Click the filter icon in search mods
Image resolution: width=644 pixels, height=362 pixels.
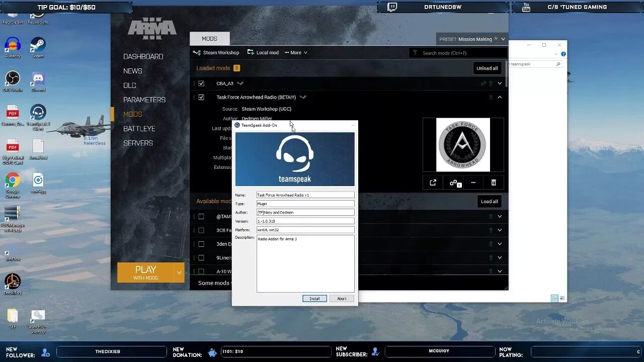(415, 53)
